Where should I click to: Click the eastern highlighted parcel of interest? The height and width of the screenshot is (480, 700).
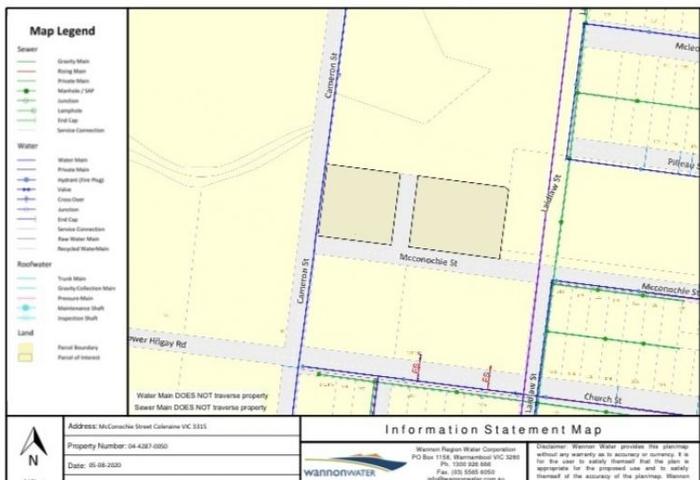(x=459, y=217)
